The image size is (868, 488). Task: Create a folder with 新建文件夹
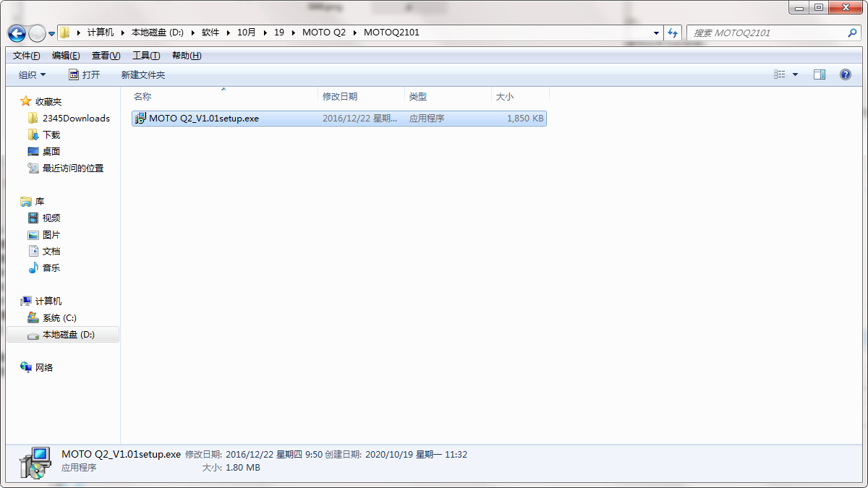(x=143, y=74)
